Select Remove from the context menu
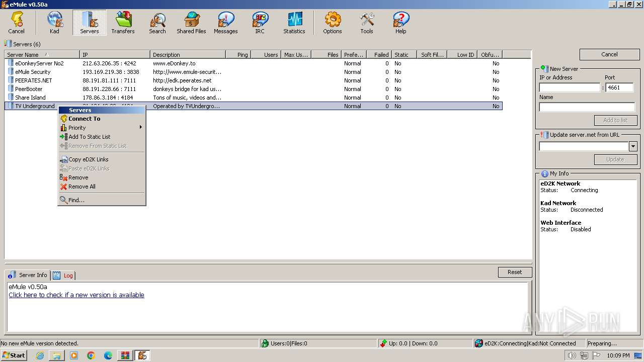The image size is (644, 362). 102,177
